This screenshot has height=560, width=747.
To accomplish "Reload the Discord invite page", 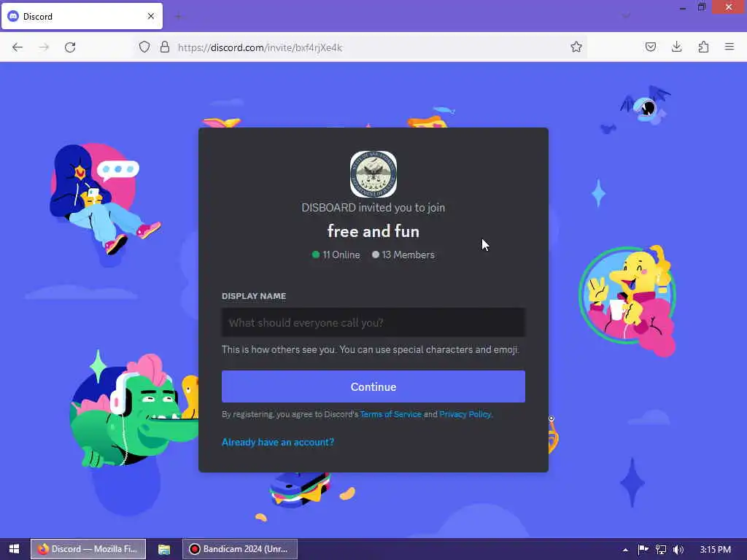I will coord(70,47).
